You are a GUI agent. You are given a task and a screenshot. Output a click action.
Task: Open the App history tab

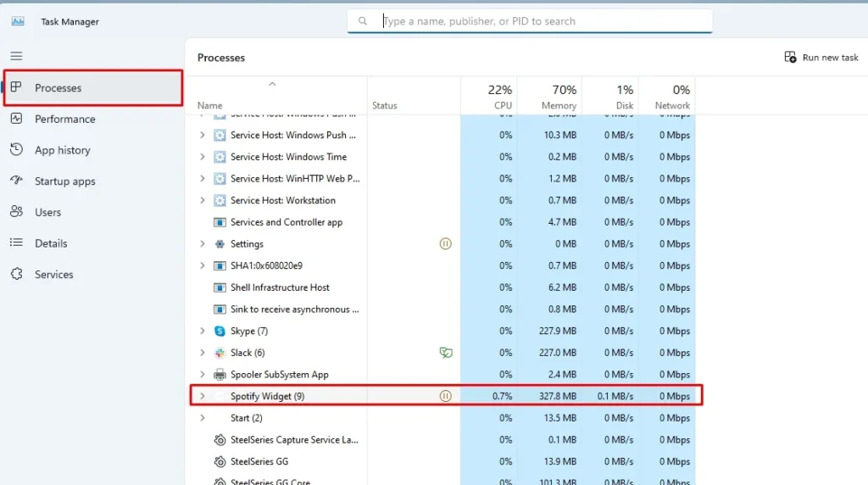pos(93,149)
